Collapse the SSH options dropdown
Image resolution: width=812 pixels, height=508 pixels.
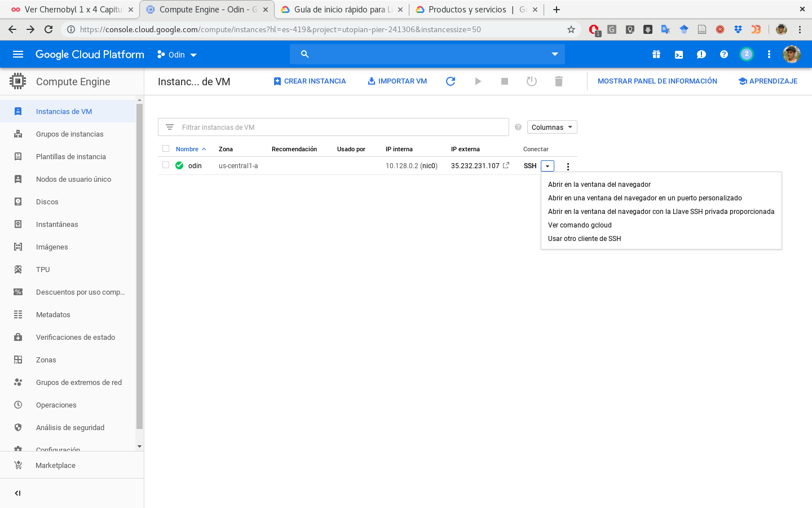[x=547, y=165]
